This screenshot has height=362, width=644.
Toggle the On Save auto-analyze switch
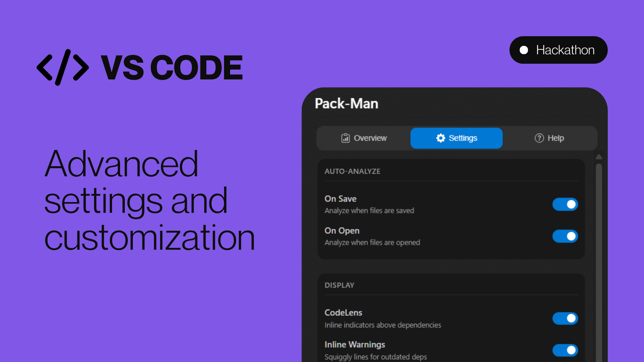(x=565, y=204)
